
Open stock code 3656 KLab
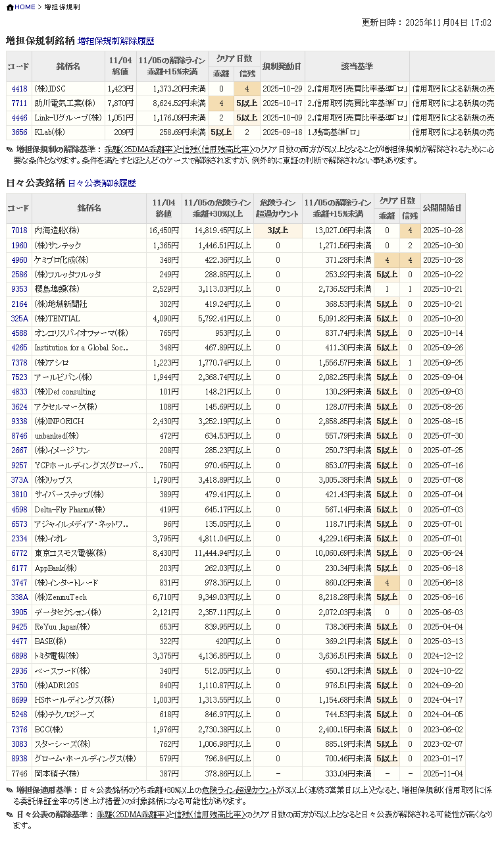coord(19,132)
